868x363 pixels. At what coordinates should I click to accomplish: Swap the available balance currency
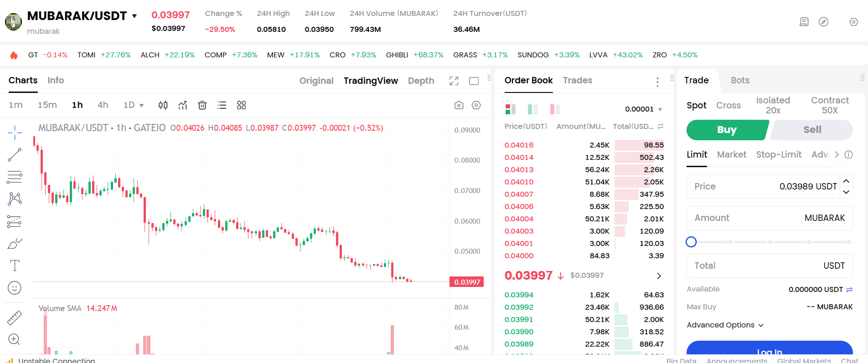coord(849,290)
